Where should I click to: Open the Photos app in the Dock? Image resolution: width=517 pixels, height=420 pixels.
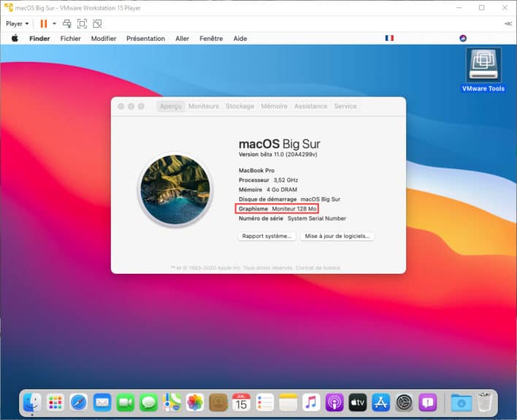click(195, 402)
